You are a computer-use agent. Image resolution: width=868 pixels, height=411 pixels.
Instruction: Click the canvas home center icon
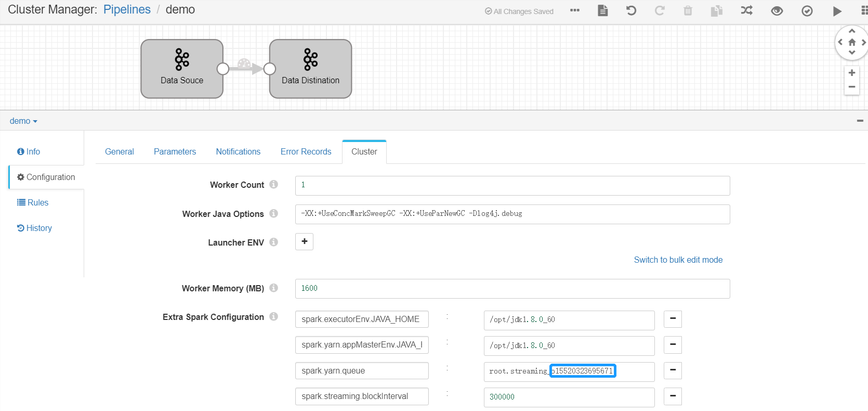coord(852,42)
